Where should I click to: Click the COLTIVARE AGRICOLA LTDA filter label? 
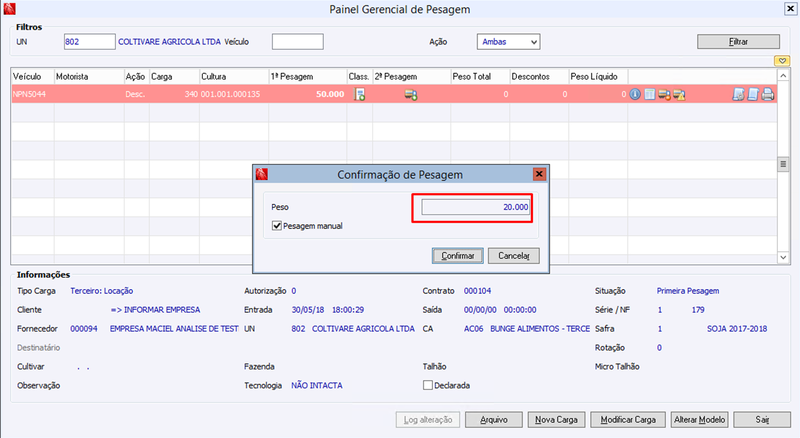coord(169,42)
